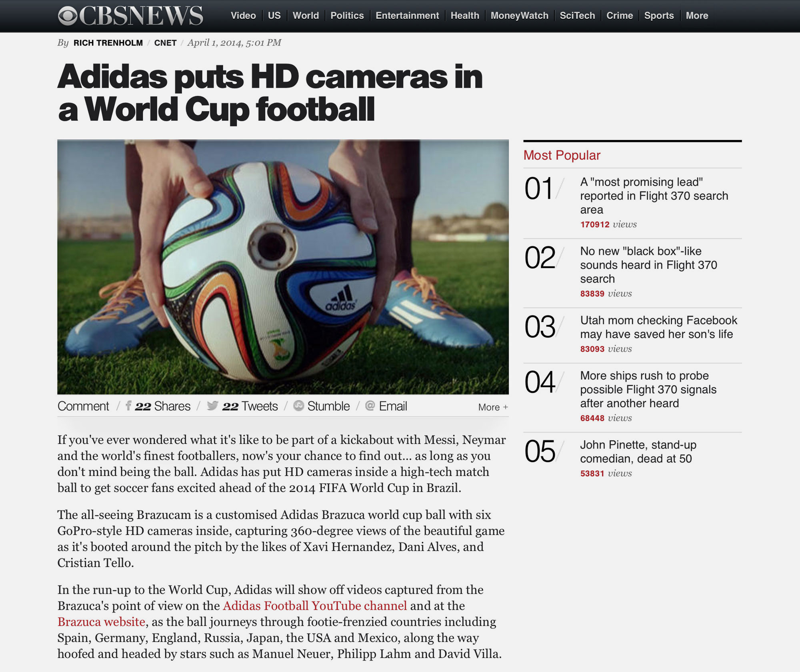Click the Comment link below the photo
Viewport: 800px width, 672px height.
(x=83, y=406)
